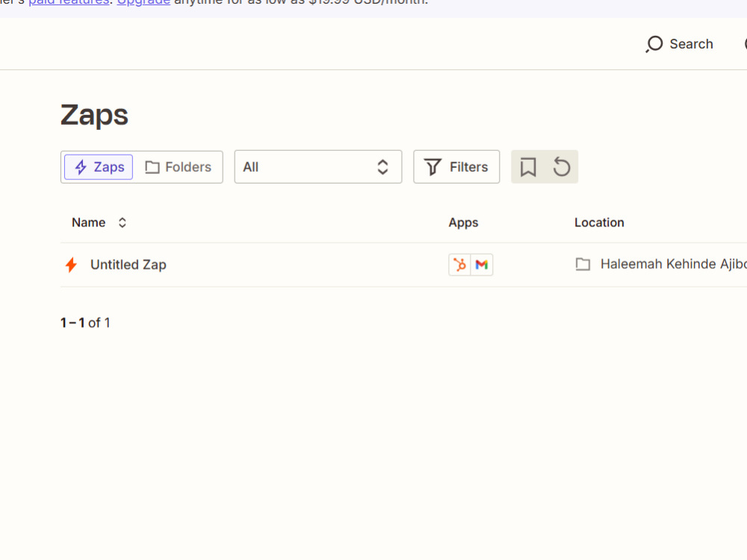Click the reset filters arrow icon
Screen dimensions: 747x560
point(562,167)
